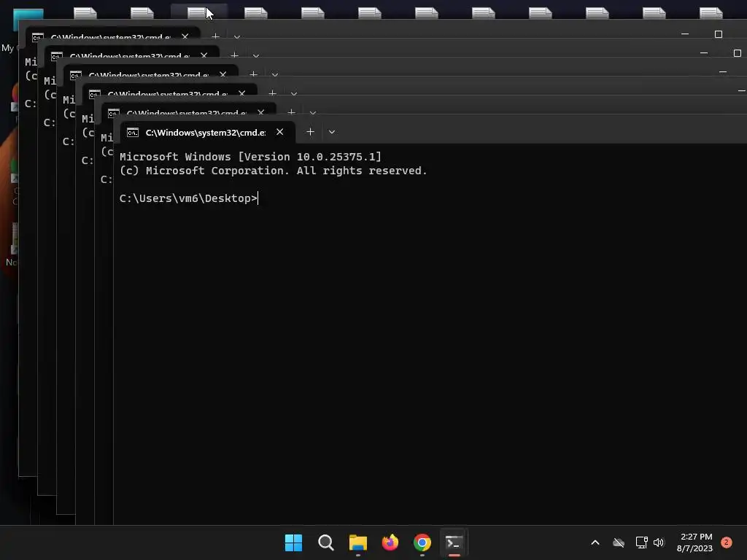Close the tab in the third-from-back terminal window

(223, 75)
